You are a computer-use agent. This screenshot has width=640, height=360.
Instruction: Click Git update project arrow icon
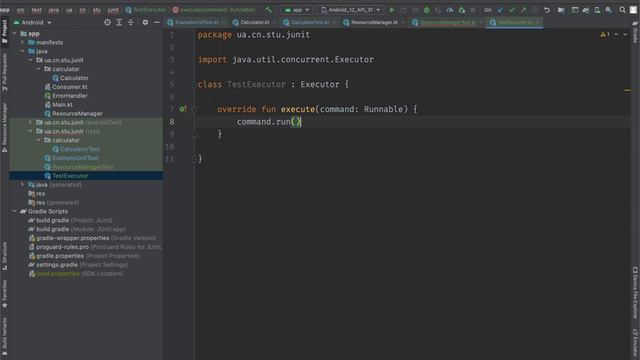coord(500,10)
